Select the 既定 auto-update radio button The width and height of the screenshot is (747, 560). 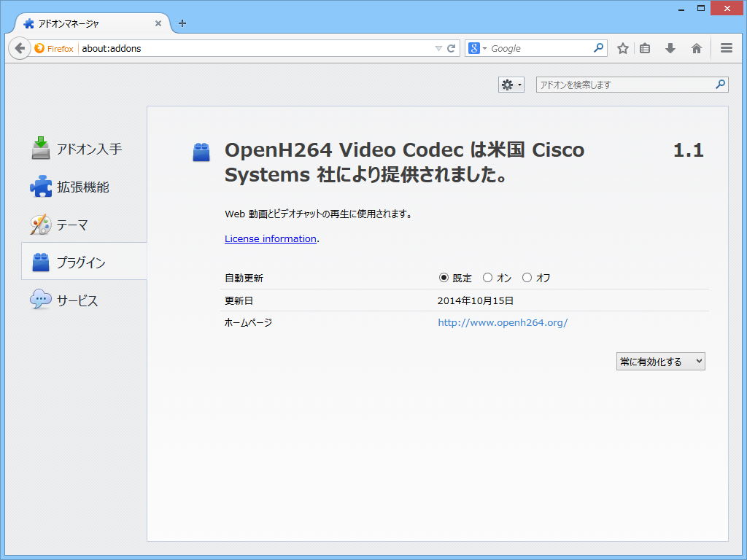click(x=444, y=278)
